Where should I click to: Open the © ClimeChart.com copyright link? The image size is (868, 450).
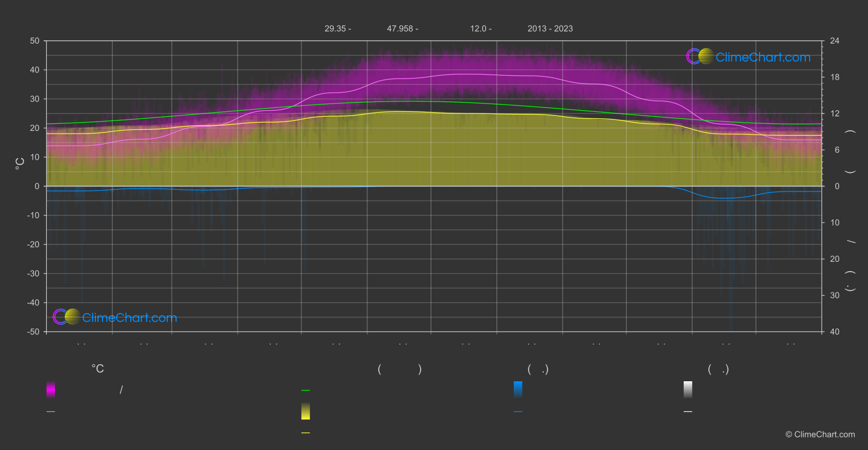820,435
